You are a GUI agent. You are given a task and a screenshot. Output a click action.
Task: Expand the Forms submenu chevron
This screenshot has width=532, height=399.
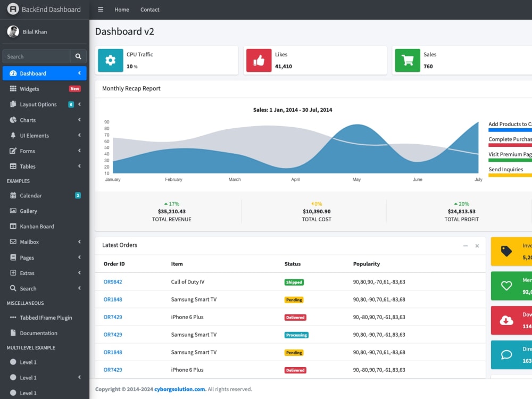click(79, 151)
